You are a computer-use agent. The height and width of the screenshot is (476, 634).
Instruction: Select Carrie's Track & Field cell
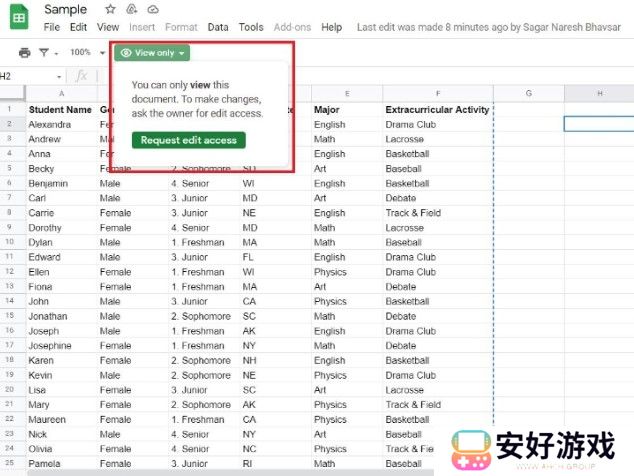438,213
